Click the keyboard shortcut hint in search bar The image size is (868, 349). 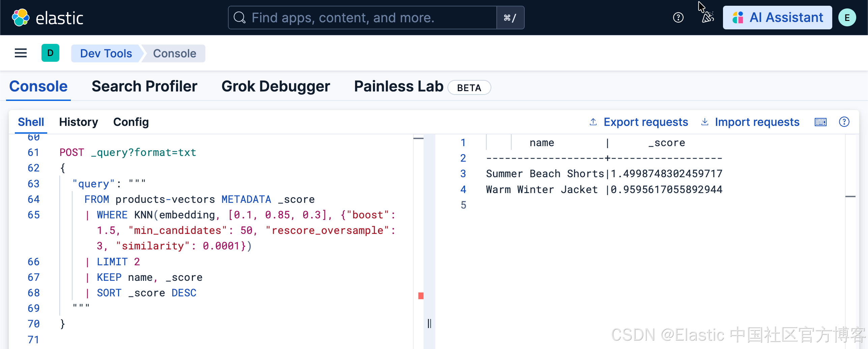(x=510, y=18)
